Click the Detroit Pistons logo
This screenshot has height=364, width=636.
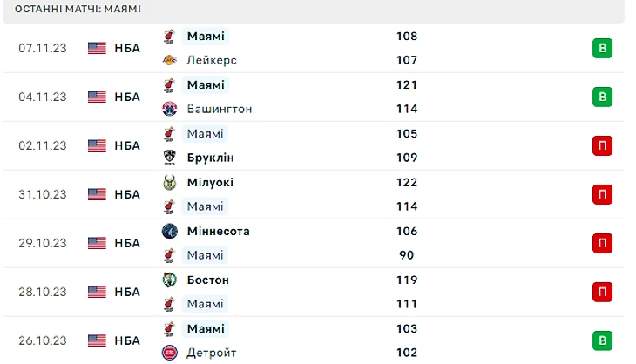169,354
